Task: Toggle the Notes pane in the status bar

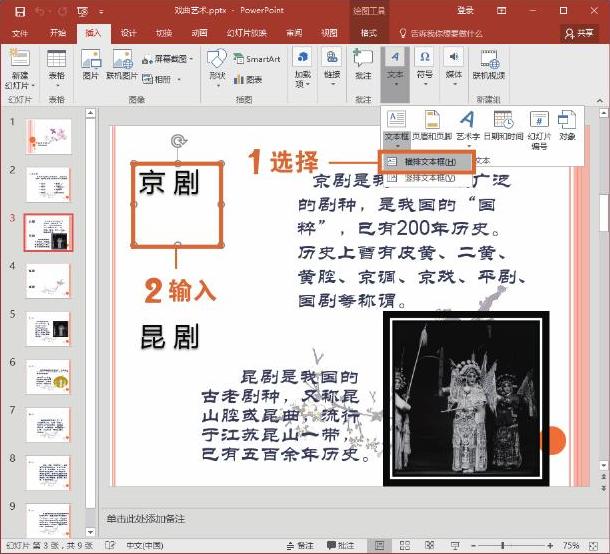Action: (x=300, y=545)
